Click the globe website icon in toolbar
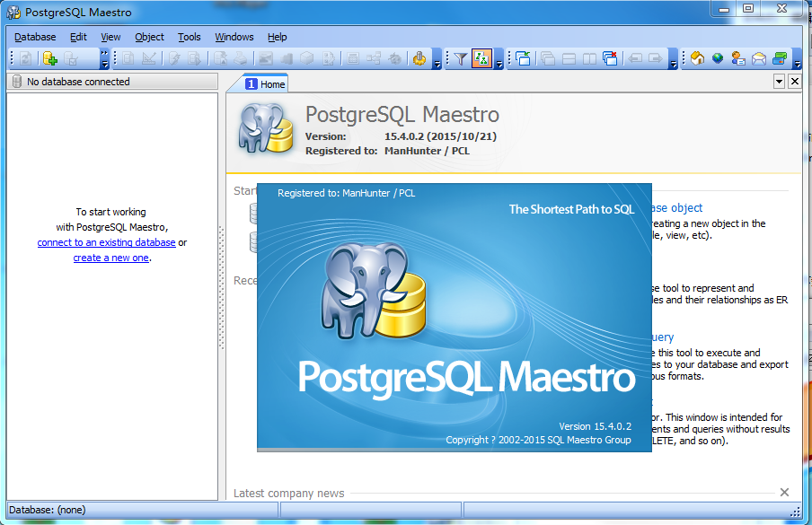Screen dimensions: 812x525 pos(718,58)
